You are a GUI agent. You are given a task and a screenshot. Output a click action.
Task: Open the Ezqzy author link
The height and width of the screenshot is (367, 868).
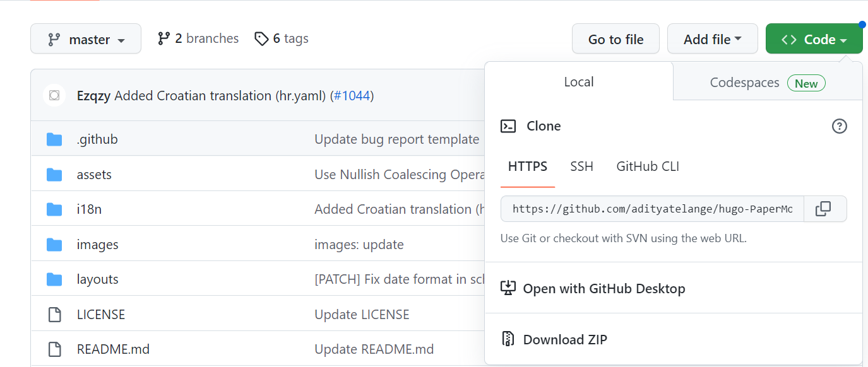coord(93,96)
